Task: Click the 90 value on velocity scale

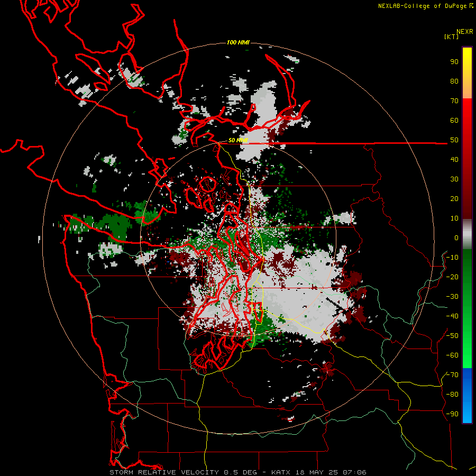Action: click(454, 62)
